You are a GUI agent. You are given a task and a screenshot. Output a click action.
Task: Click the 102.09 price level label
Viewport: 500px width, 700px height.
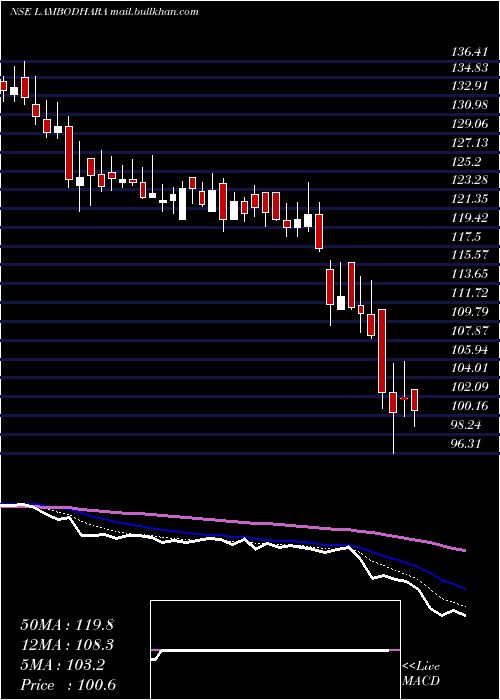471,387
